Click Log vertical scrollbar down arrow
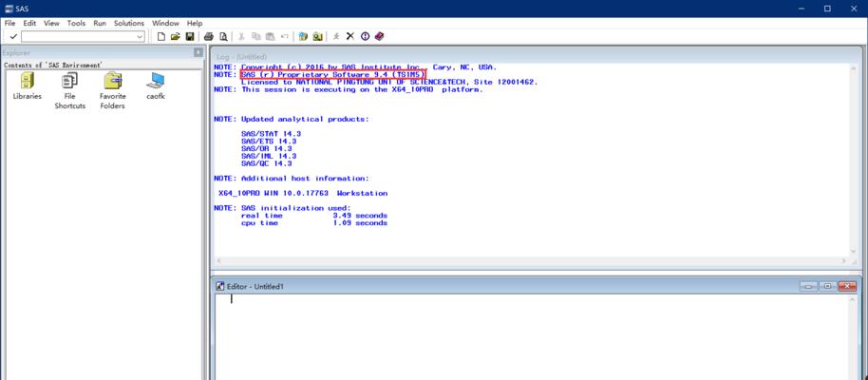The height and width of the screenshot is (380, 868). [x=855, y=253]
